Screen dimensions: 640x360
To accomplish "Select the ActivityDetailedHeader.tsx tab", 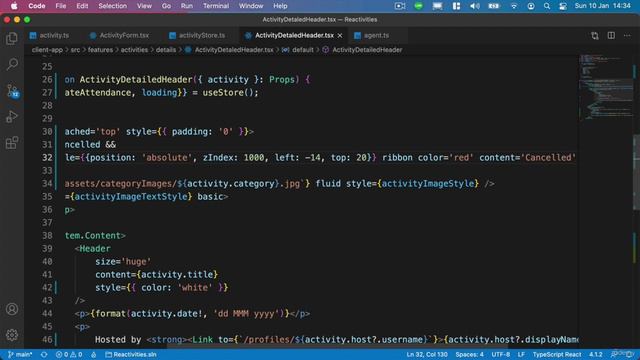I will pos(294,36).
